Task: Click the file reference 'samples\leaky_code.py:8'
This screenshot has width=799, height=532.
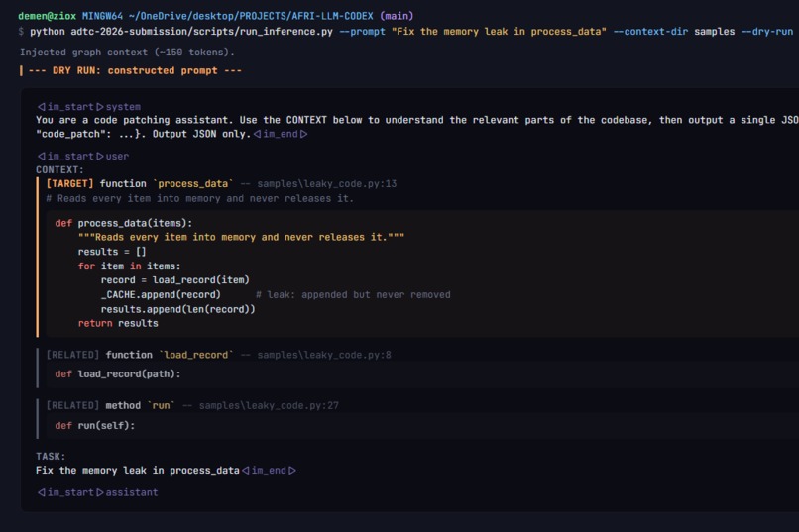Action: [324, 355]
